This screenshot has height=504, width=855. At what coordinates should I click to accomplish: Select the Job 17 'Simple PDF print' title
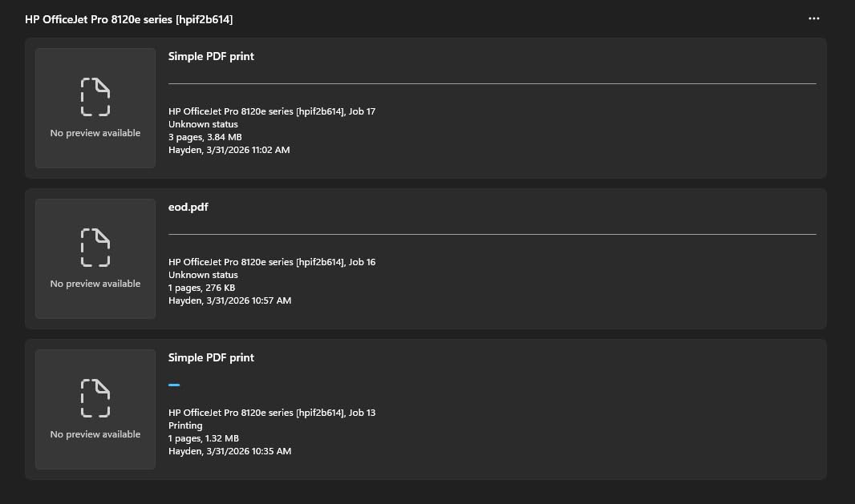click(211, 57)
